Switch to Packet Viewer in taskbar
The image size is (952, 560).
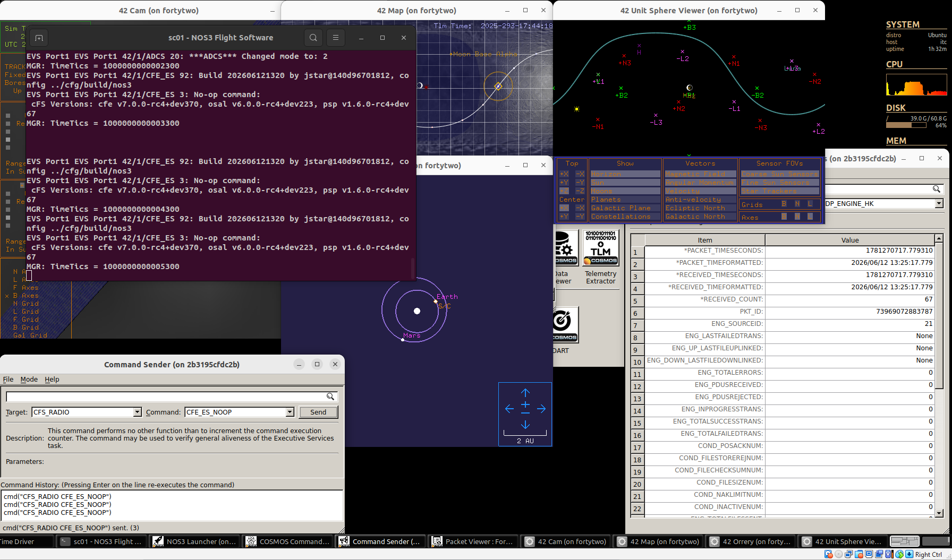pyautogui.click(x=474, y=541)
